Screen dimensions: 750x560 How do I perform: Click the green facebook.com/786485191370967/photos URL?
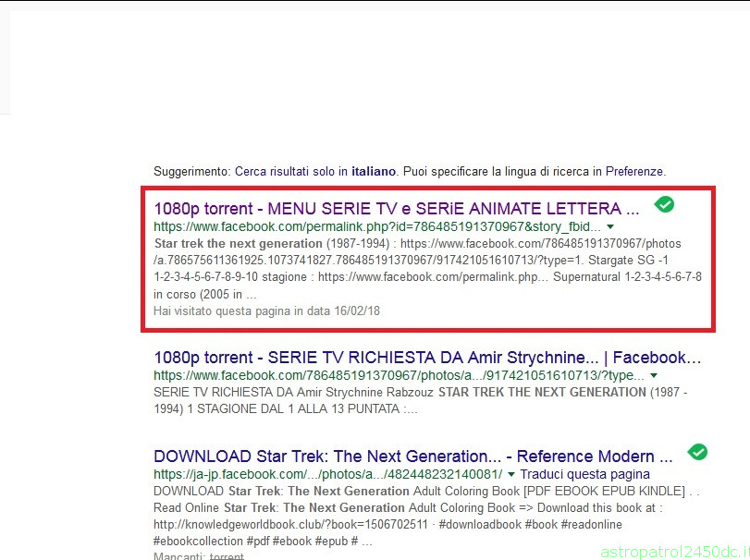click(x=399, y=375)
